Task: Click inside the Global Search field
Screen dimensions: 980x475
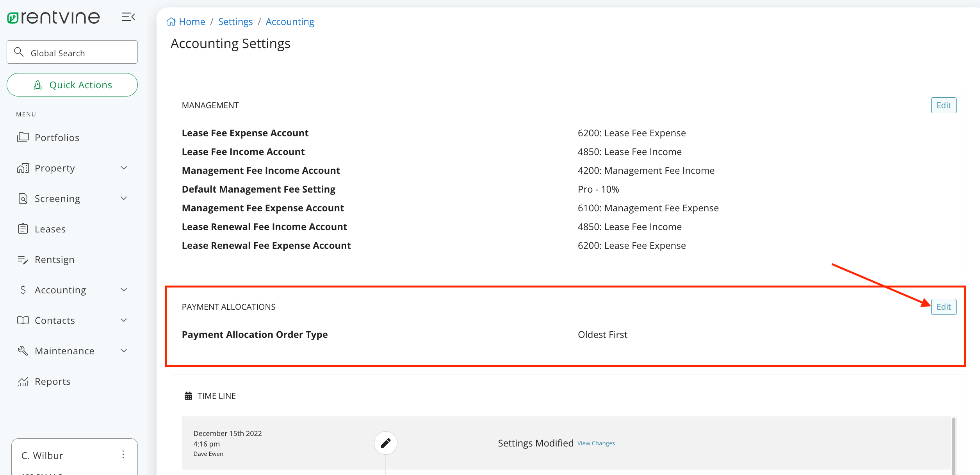Action: [x=72, y=52]
